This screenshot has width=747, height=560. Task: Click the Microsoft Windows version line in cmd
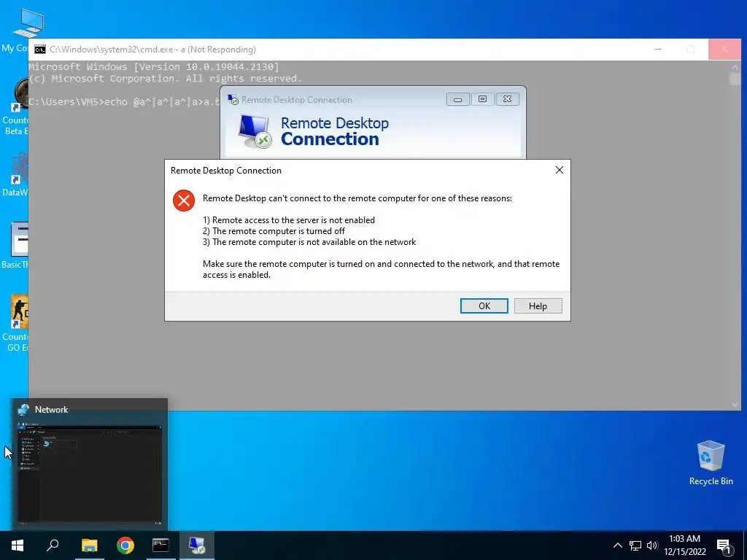(x=154, y=66)
